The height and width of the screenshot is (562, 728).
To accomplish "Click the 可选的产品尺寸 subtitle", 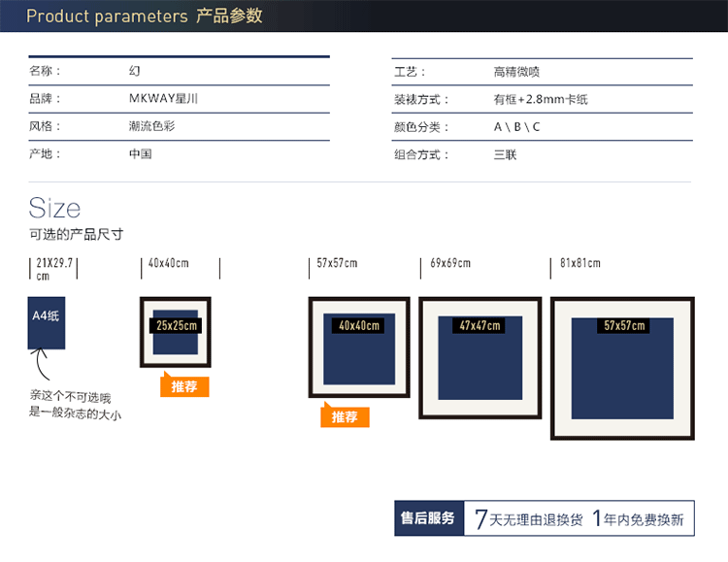I will click(x=76, y=234).
